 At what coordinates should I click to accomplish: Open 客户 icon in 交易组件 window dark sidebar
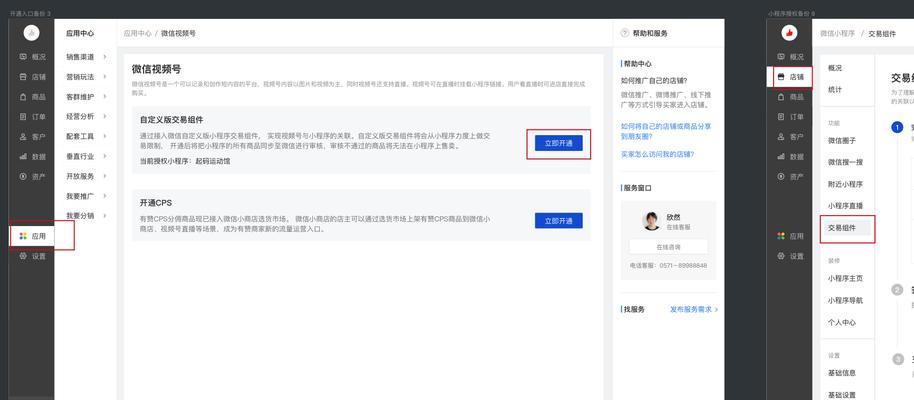click(x=782, y=136)
